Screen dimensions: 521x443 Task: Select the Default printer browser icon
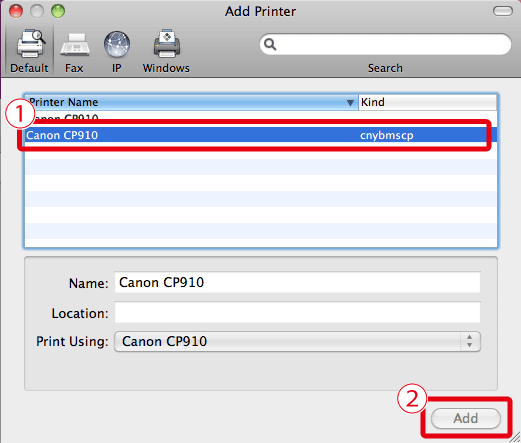tap(31, 44)
